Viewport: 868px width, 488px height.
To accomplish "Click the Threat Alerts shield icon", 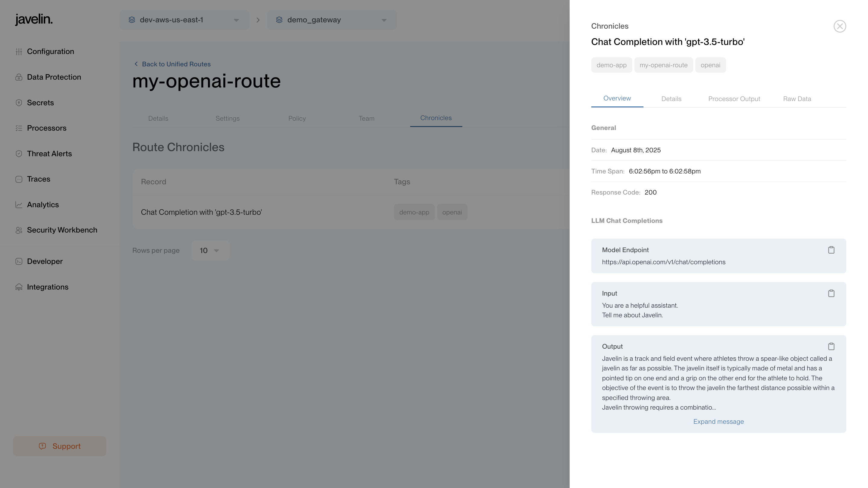I will click(19, 154).
